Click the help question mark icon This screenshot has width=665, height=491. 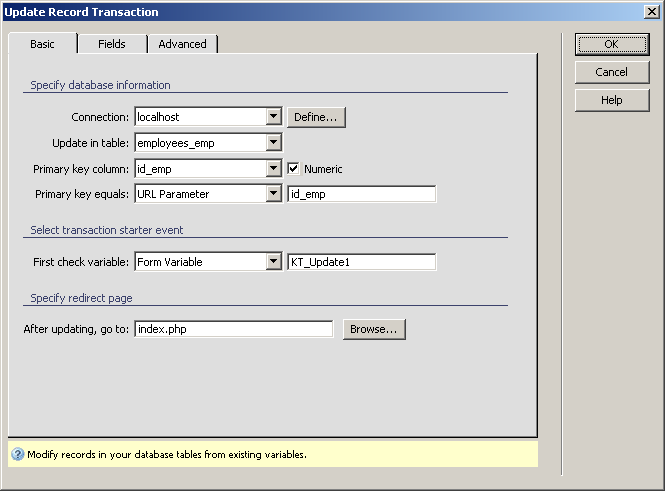coord(17,454)
